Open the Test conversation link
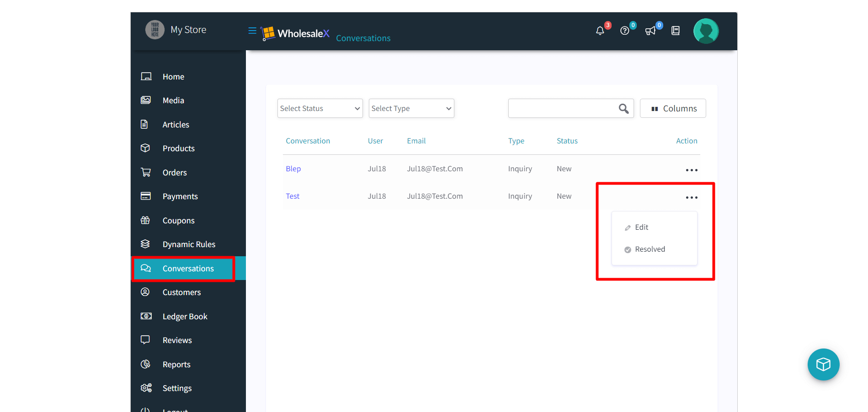 click(x=293, y=196)
